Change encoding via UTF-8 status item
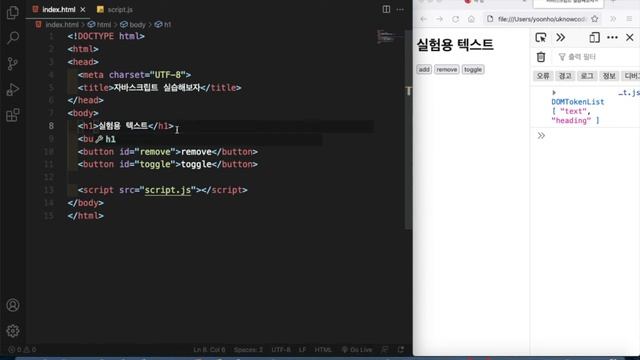The image size is (640, 360). point(281,350)
